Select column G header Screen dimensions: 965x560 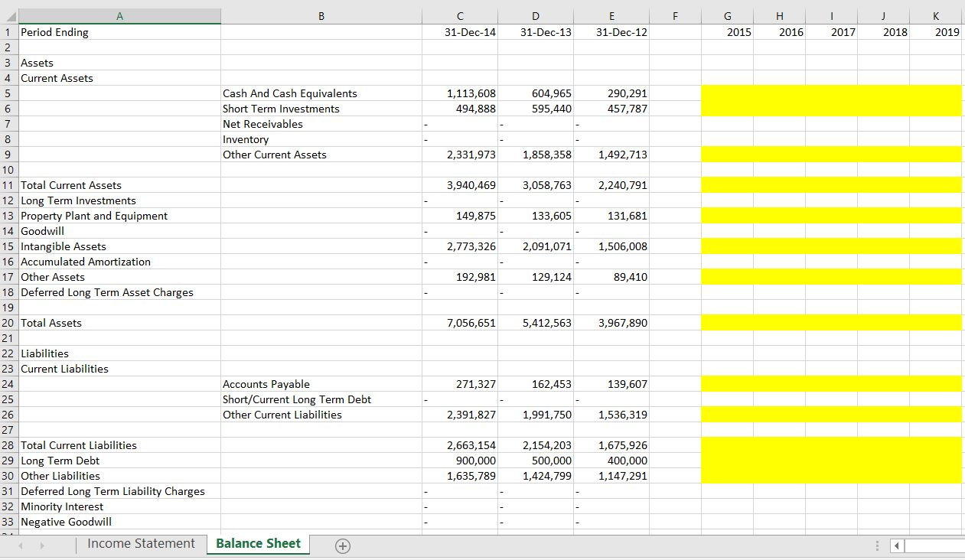(x=727, y=16)
